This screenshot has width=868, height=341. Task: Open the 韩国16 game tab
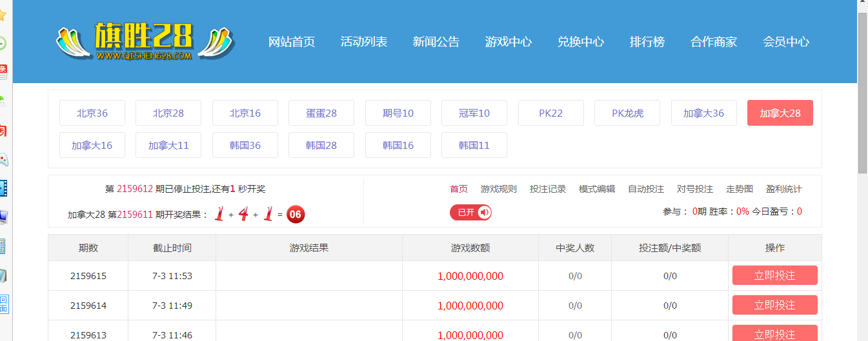(398, 145)
